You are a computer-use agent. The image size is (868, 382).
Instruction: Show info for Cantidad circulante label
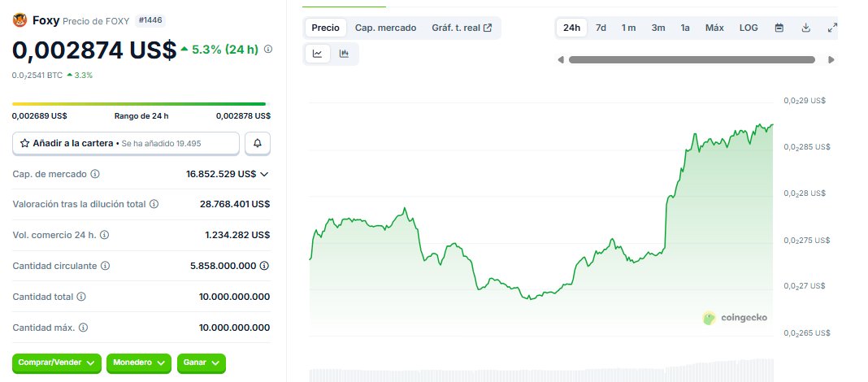point(105,266)
